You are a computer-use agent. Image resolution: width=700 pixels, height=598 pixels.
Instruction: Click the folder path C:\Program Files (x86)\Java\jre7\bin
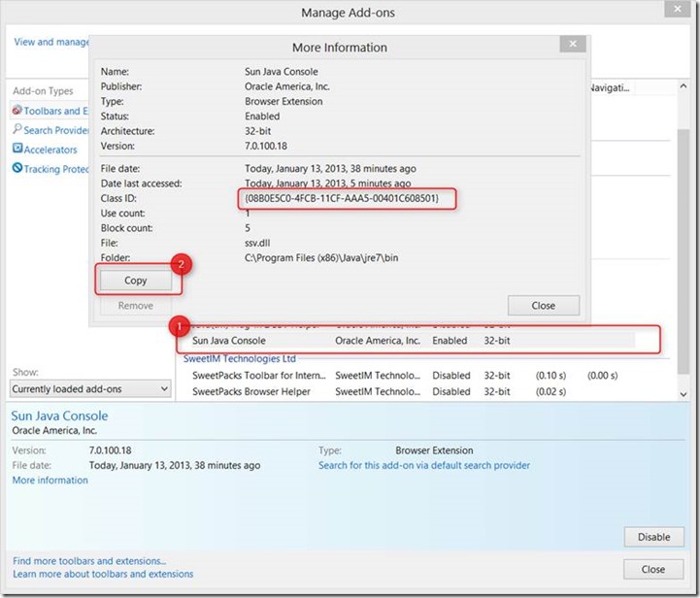pos(321,258)
